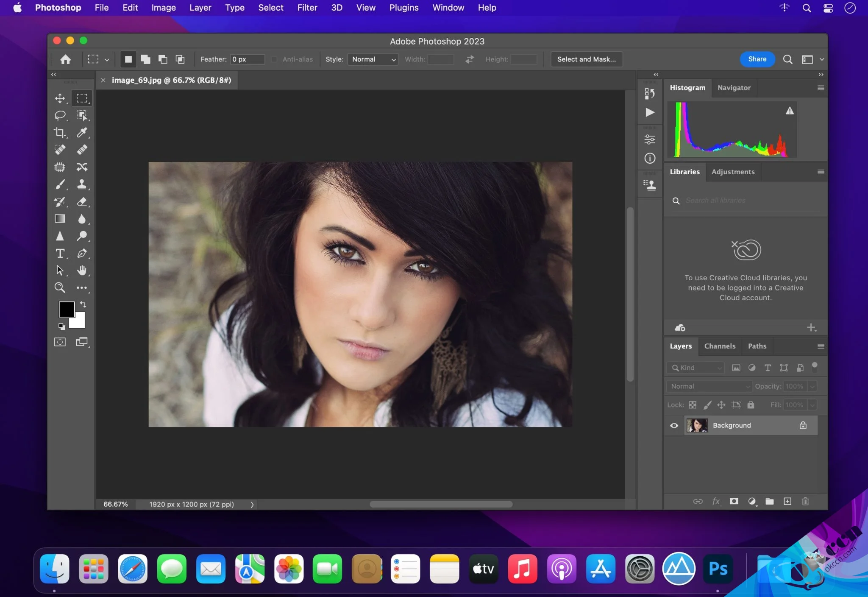Open the Plugins menu
This screenshot has width=868, height=597.
[x=403, y=8]
